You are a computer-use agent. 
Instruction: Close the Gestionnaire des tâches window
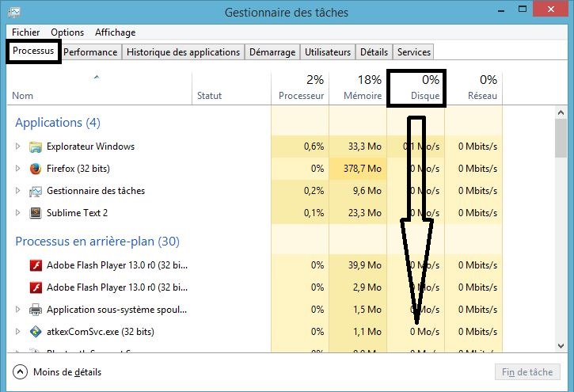pyautogui.click(x=551, y=10)
